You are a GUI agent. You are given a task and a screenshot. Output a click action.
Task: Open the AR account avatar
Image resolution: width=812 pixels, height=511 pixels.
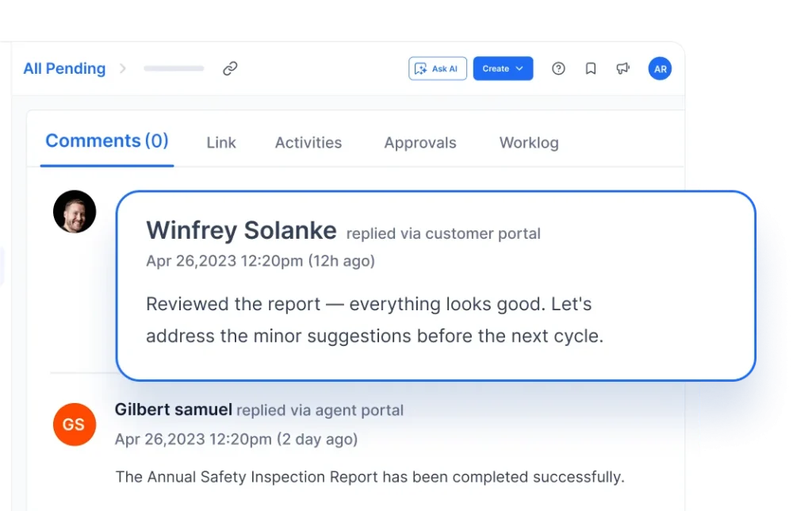coord(660,68)
